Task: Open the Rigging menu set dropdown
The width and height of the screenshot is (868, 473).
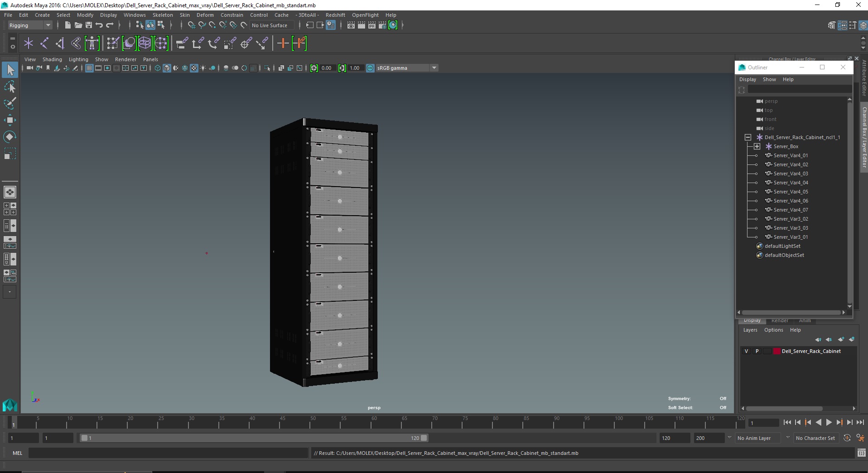Action: (x=30, y=25)
